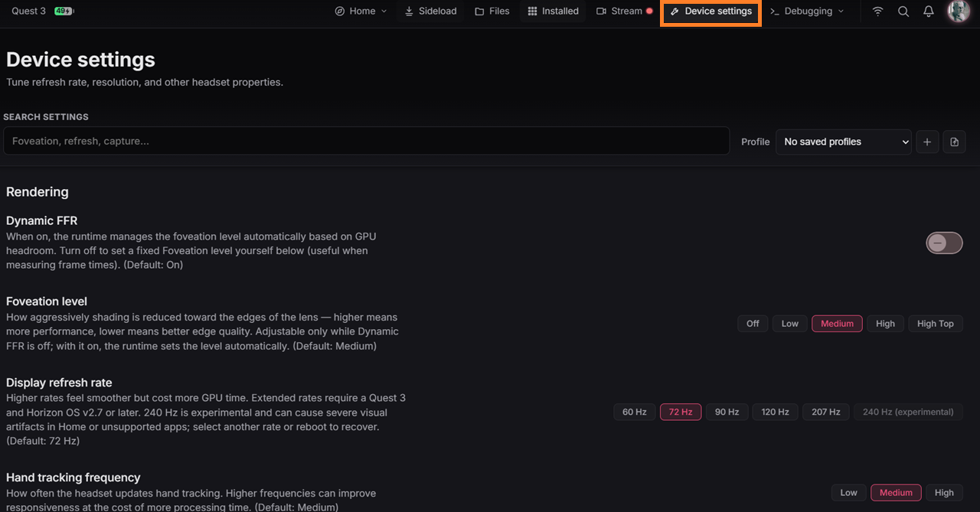
Task: Click the user avatar picture
Action: (x=959, y=11)
